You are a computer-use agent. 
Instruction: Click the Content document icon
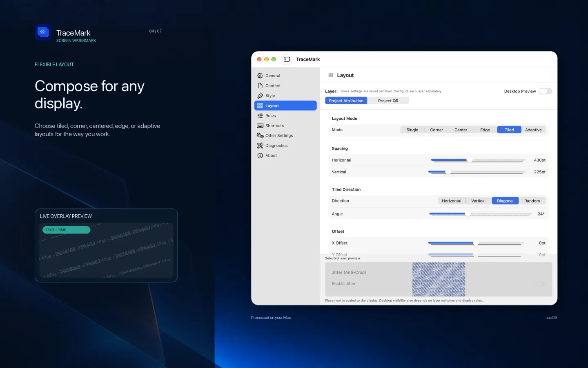pos(260,85)
